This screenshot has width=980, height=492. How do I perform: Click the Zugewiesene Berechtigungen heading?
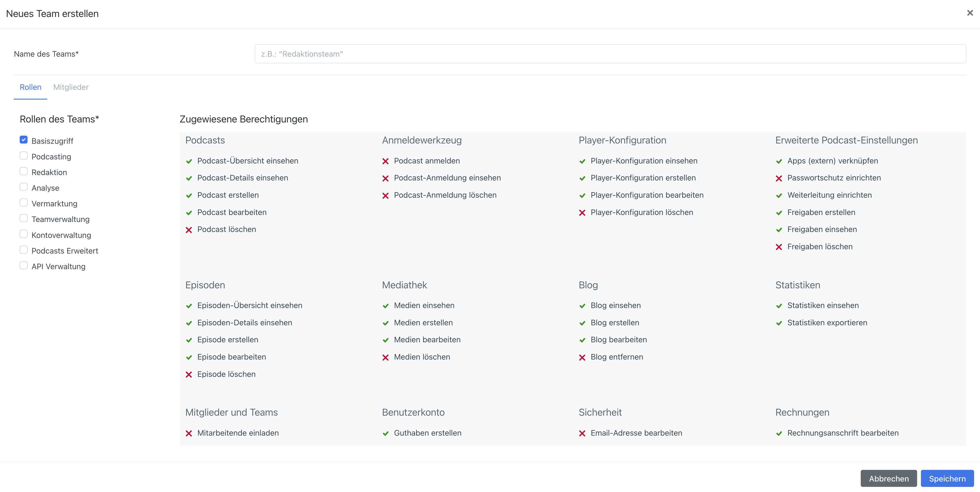pyautogui.click(x=243, y=119)
